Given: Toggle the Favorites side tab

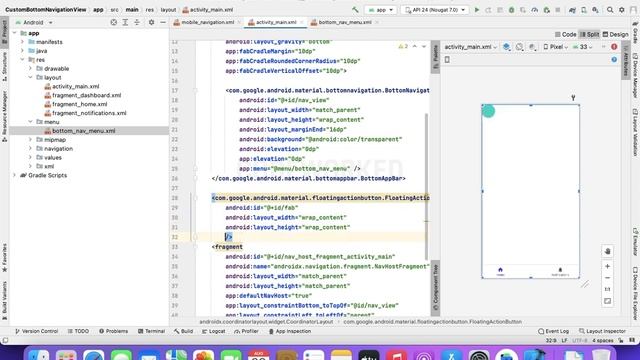Looking at the screenshot, I should tap(4, 258).
